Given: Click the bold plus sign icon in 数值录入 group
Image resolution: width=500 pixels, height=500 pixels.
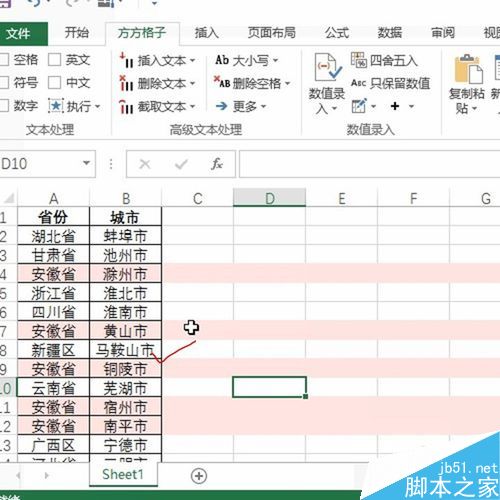Looking at the screenshot, I should point(395,106).
